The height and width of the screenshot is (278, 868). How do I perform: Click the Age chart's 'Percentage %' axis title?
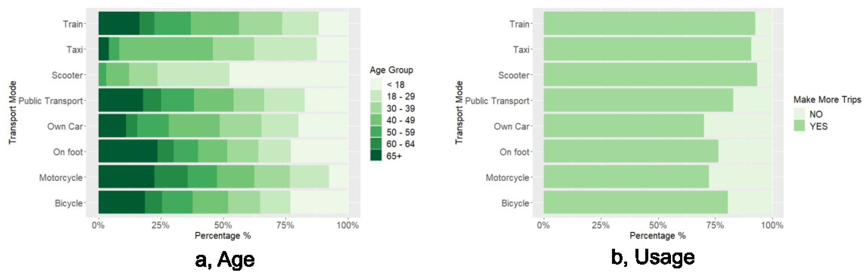click(x=223, y=236)
